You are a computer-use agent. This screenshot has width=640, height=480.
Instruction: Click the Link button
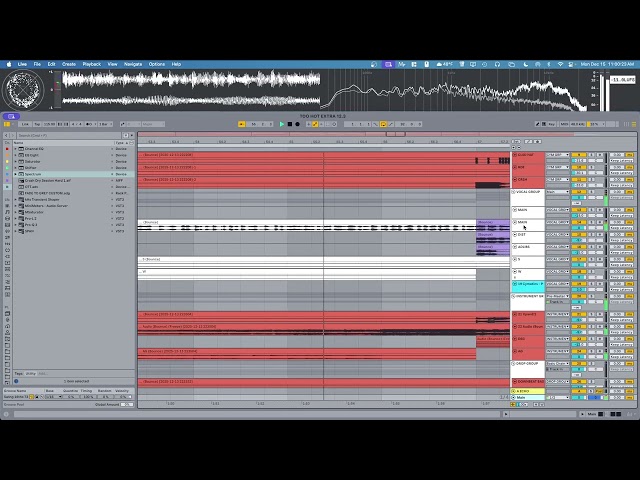coord(25,124)
